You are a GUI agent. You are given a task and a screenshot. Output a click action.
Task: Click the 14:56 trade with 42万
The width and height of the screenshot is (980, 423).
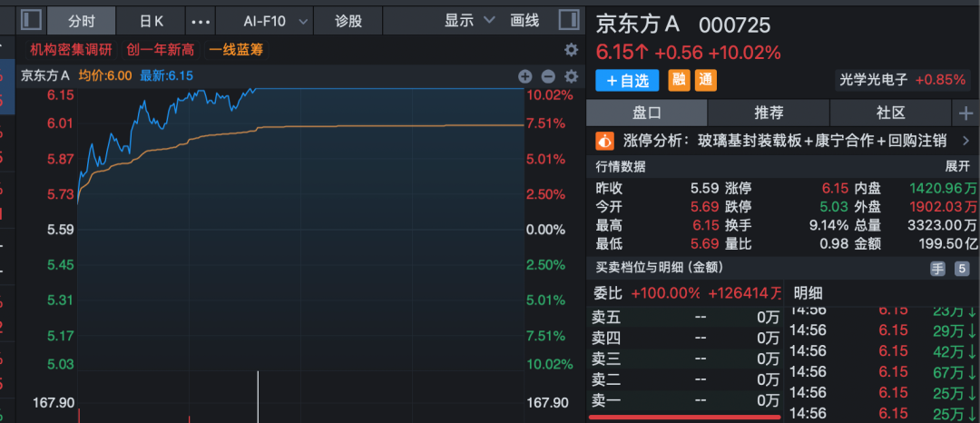tap(882, 352)
